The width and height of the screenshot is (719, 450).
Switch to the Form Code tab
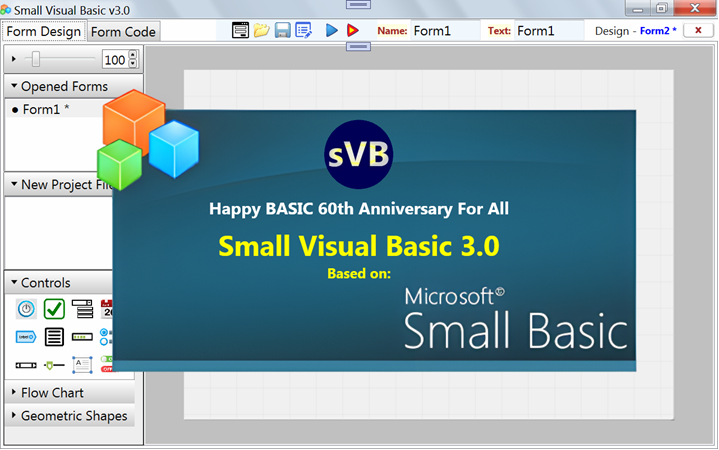(x=123, y=31)
